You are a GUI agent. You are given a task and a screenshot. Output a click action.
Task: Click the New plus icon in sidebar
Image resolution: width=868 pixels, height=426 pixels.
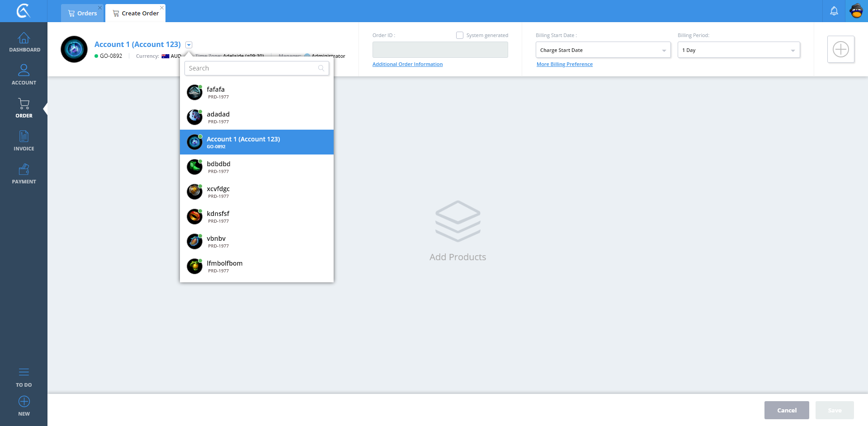coord(24,402)
